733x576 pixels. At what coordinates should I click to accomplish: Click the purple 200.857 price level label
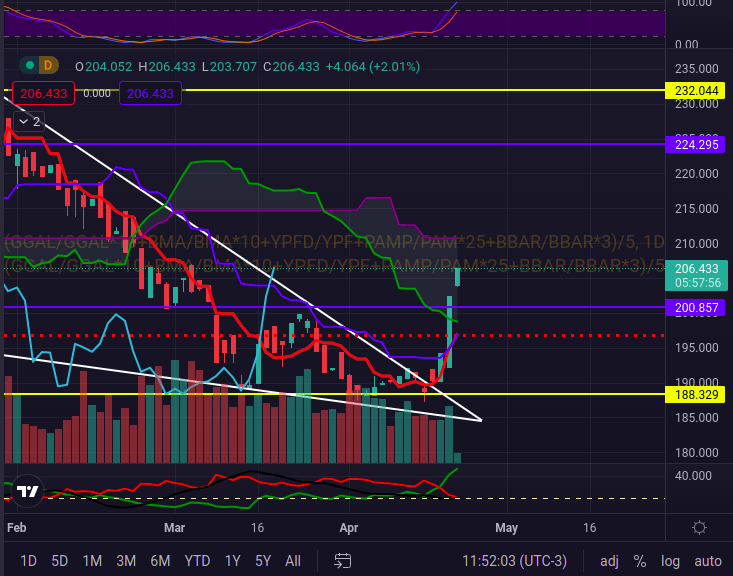[x=698, y=307]
